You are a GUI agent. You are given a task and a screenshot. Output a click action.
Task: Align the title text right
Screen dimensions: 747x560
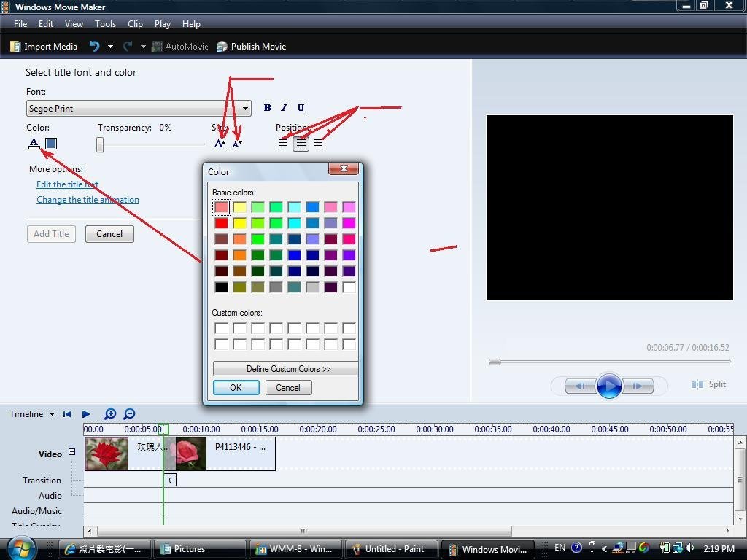318,144
